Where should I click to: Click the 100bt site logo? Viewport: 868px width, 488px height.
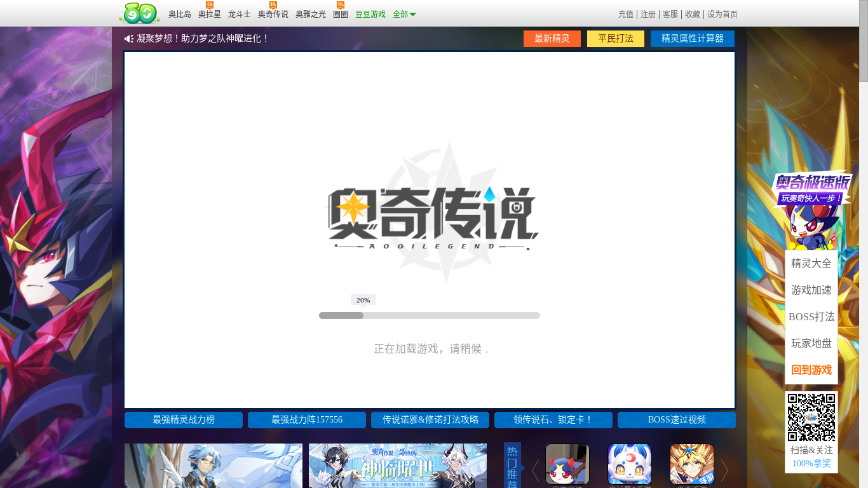point(140,13)
